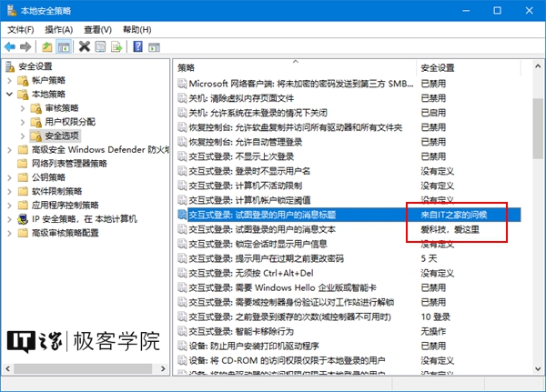Click the Up one level folder icon

point(46,46)
